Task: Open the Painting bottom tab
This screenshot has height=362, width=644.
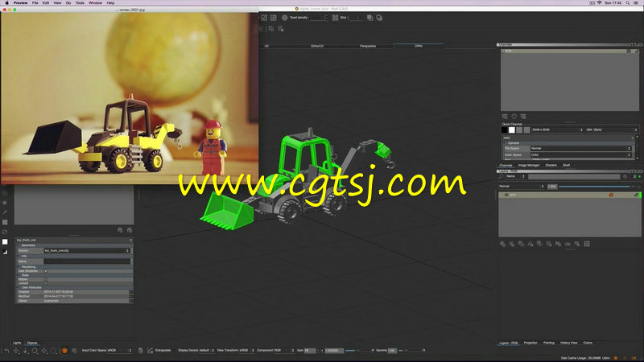Action: point(549,343)
